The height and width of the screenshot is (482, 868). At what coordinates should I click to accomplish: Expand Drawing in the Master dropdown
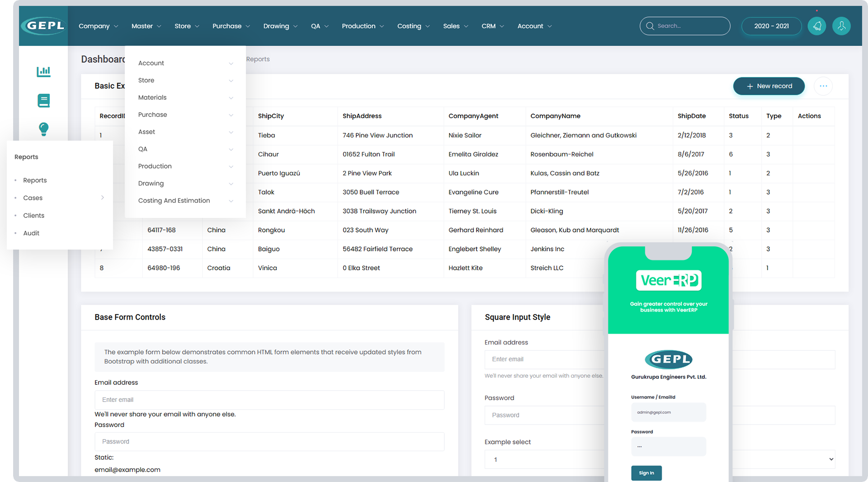point(185,183)
